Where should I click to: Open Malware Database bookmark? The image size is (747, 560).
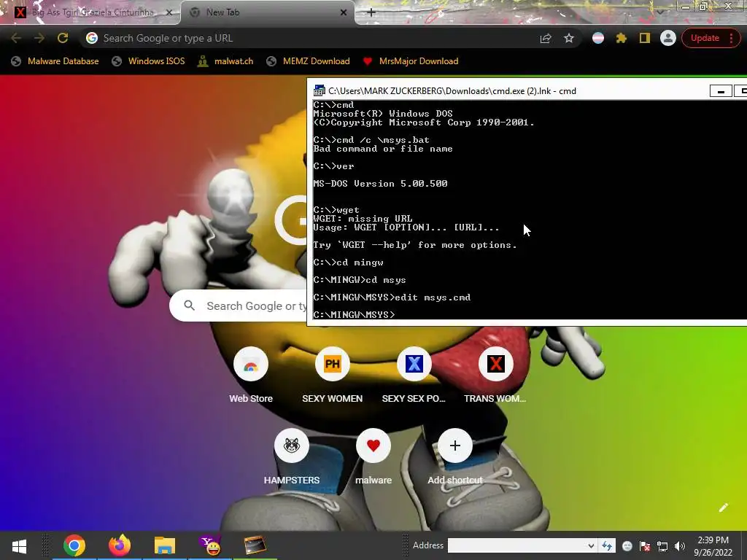55,61
